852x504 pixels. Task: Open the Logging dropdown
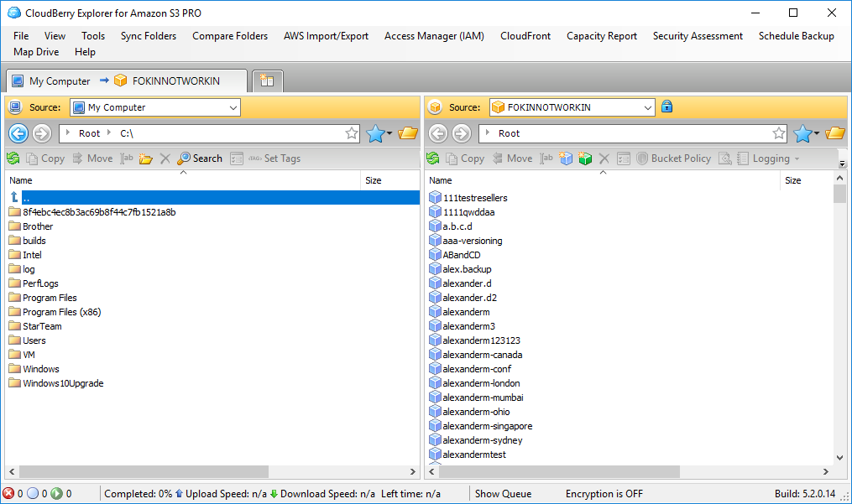point(768,158)
